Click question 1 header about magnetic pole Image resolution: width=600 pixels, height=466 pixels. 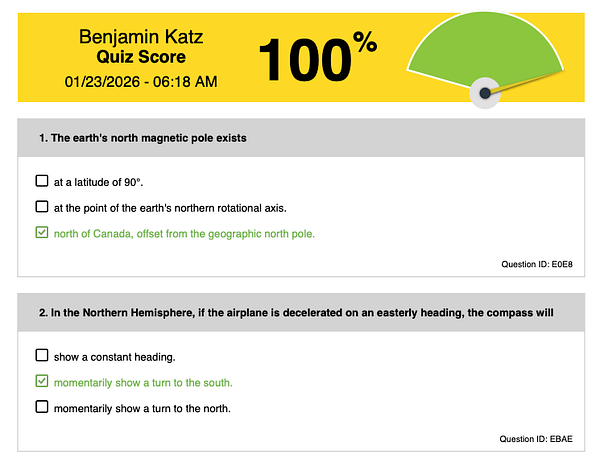tap(142, 138)
